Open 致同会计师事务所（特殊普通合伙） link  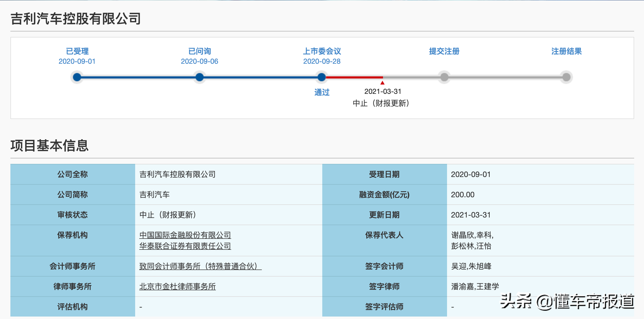click(200, 266)
